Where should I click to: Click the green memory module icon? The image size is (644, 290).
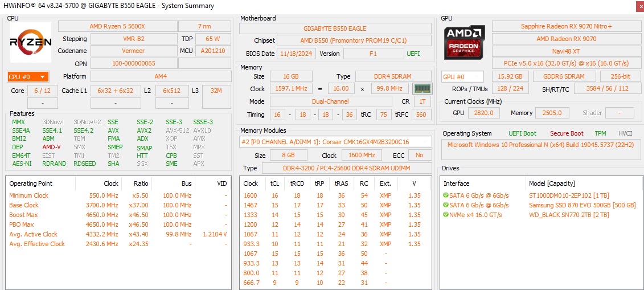pos(422,89)
